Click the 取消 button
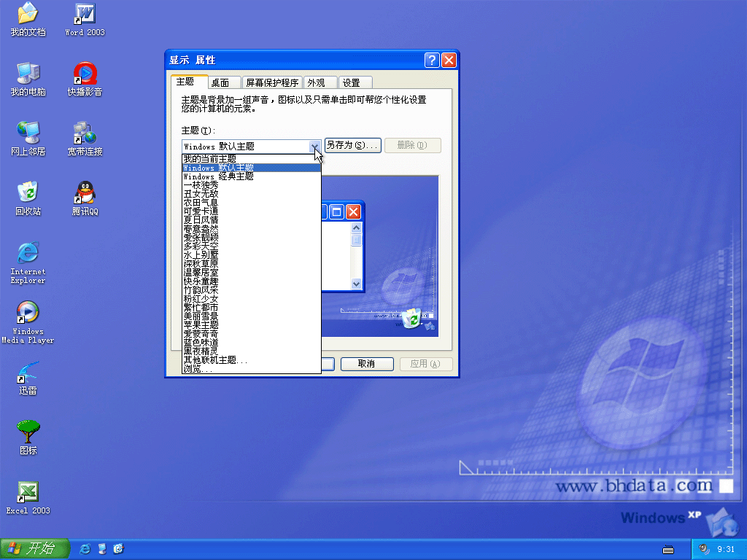The height and width of the screenshot is (560, 747). click(367, 364)
